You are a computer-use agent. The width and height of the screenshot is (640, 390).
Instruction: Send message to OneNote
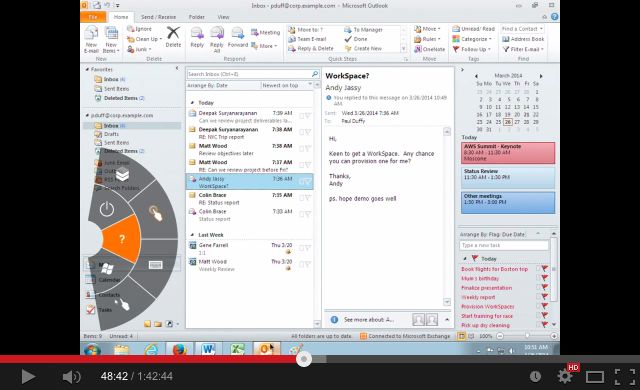[x=429, y=49]
